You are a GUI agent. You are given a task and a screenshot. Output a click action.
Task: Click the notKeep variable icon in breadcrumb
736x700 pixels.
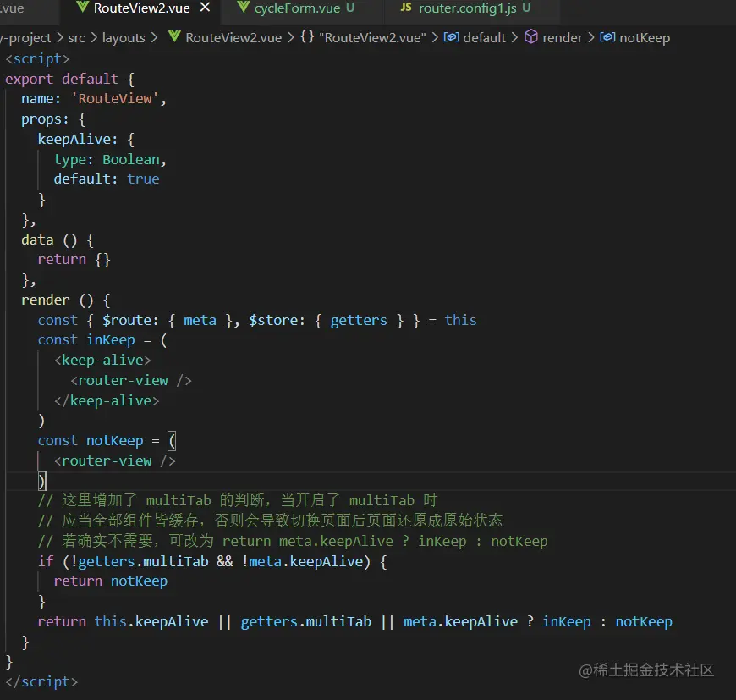[x=607, y=36]
